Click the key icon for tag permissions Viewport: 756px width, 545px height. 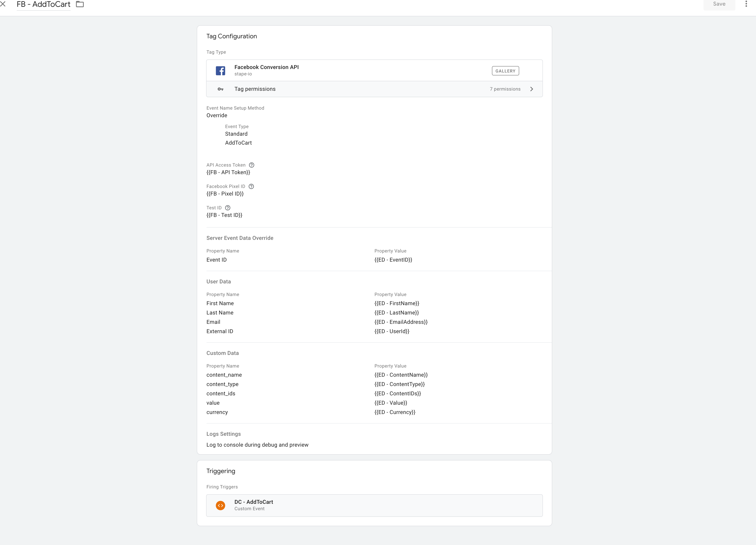pos(220,89)
